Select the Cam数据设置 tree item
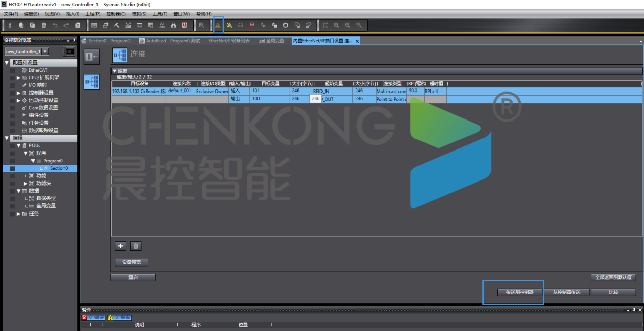Image resolution: width=644 pixels, height=331 pixels. (x=43, y=108)
